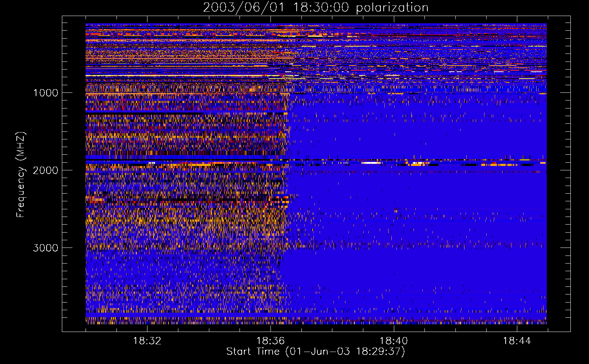The image size is (589, 364).
Task: Click the 18:40 time tick label
Action: pos(394,341)
